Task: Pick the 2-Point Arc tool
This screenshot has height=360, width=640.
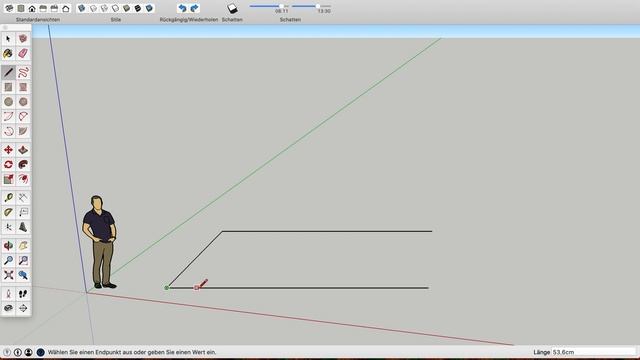Action: pyautogui.click(x=23, y=117)
